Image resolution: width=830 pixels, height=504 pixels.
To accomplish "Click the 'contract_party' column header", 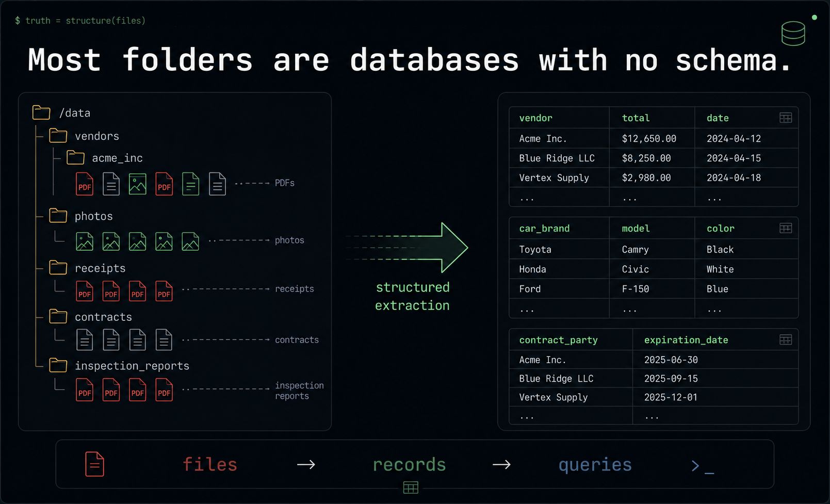I will (558, 340).
